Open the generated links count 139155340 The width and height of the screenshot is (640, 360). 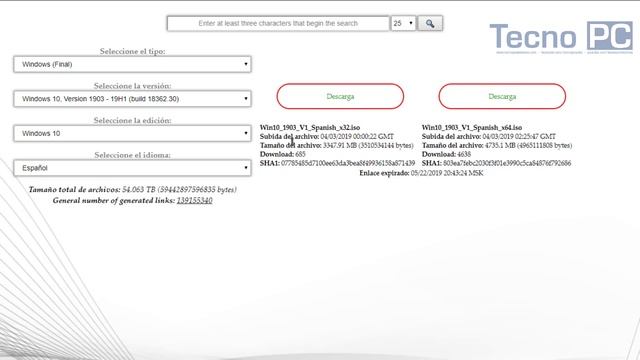tap(194, 200)
